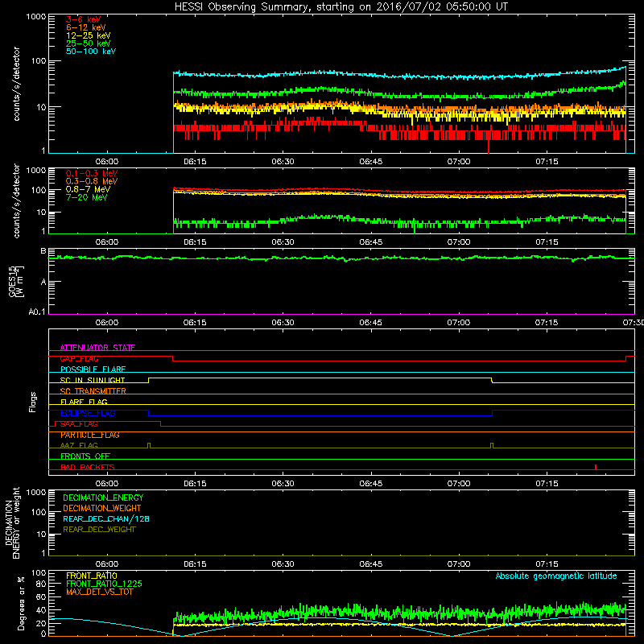
Task: Click the 0.1-0.3 MeV legend label
Action: (92, 173)
